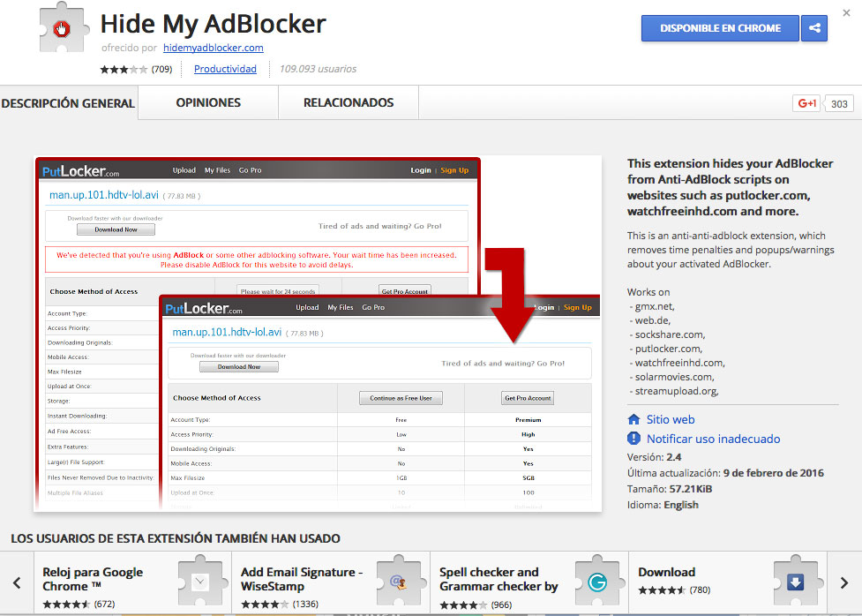Screen dimensions: 862x616
Task: Click the Hide My AdBlocker puzzle icon
Action: click(61, 30)
